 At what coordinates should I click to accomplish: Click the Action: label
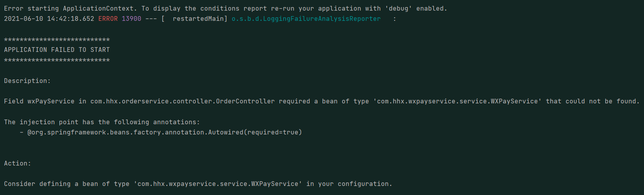(x=17, y=164)
